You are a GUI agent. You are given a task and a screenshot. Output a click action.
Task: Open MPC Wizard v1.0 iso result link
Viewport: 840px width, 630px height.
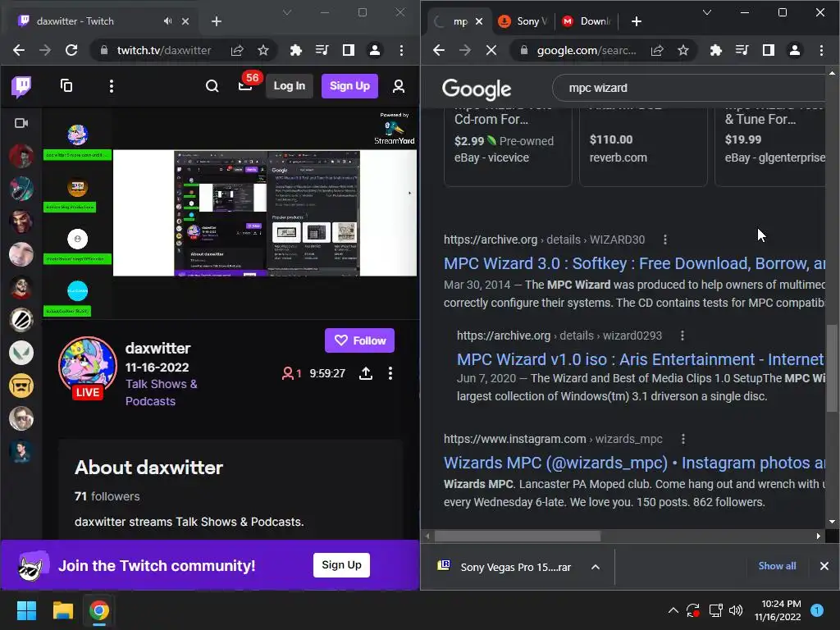[641, 359]
